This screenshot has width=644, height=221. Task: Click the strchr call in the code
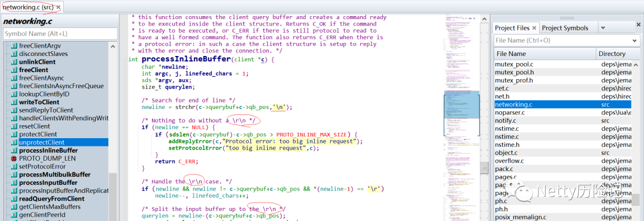tap(185, 107)
